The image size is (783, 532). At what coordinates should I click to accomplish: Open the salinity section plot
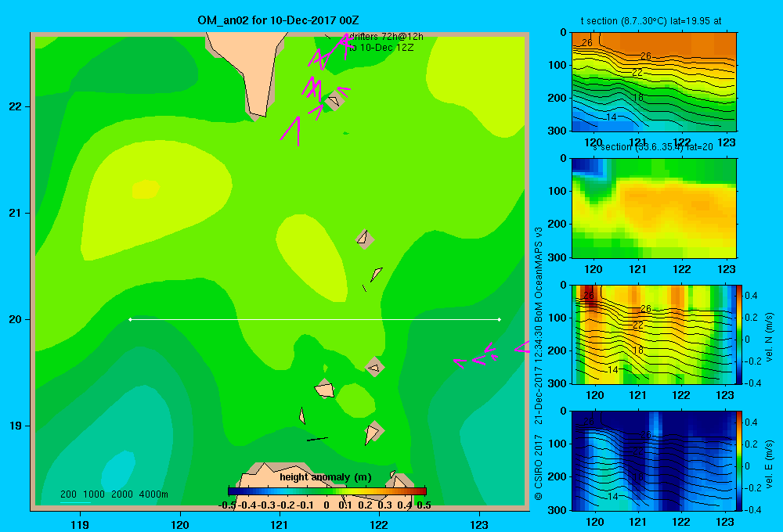point(654,208)
